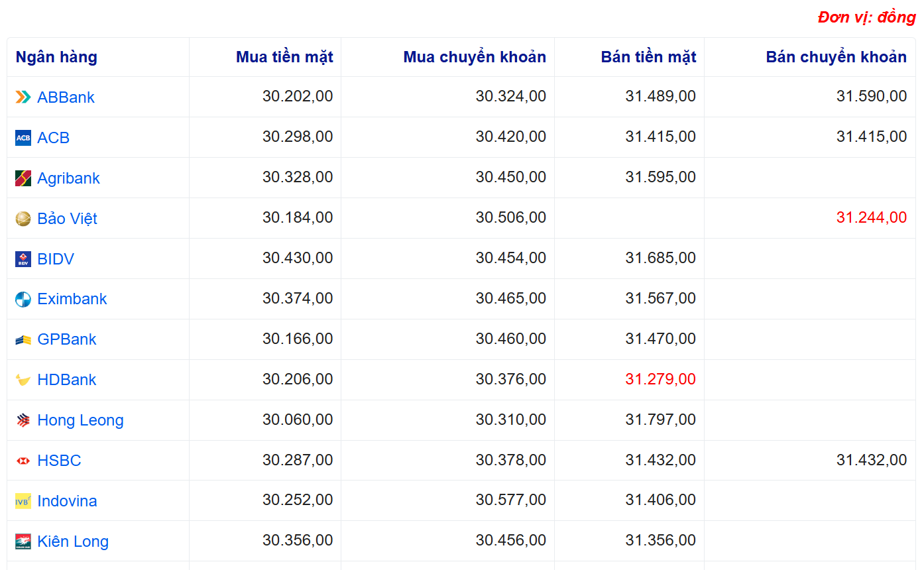Viewport: 924px width, 570px height.
Task: Click the HSBC logo icon
Action: [23, 461]
